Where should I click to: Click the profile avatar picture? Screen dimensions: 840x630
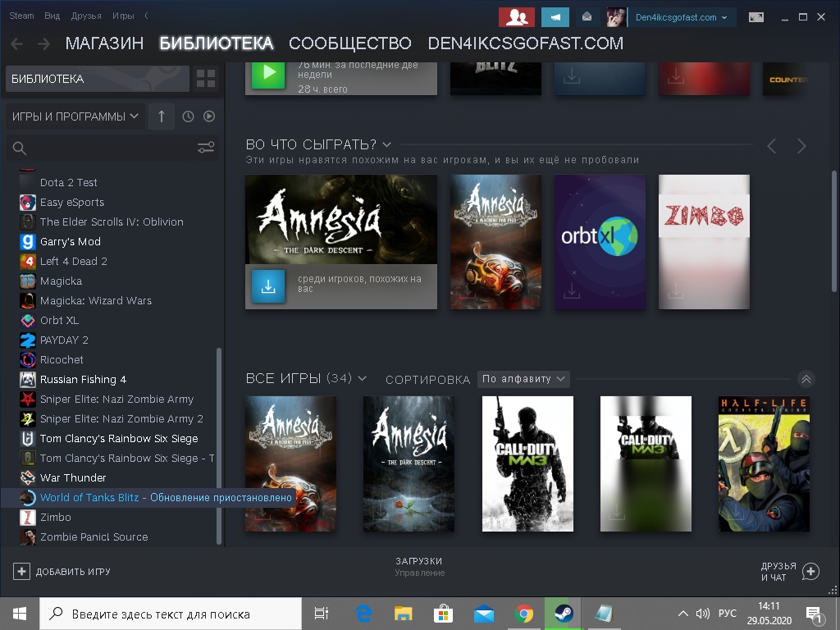[616, 17]
